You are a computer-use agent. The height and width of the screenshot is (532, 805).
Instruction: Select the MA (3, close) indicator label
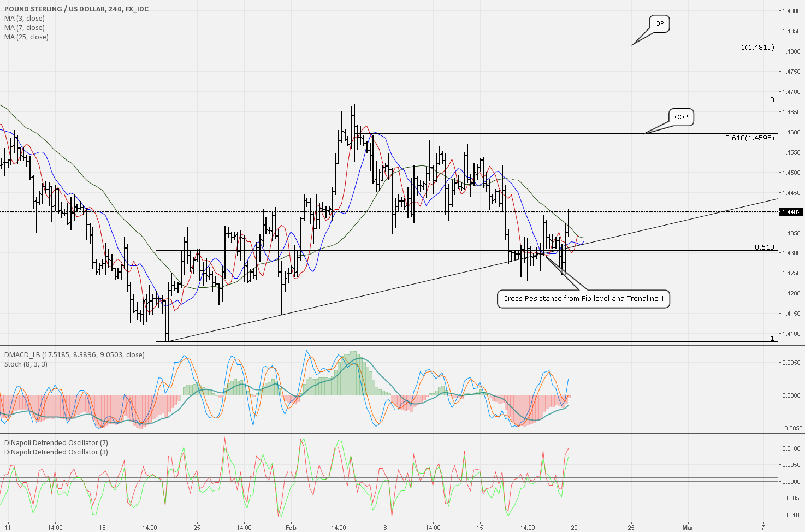pos(25,19)
